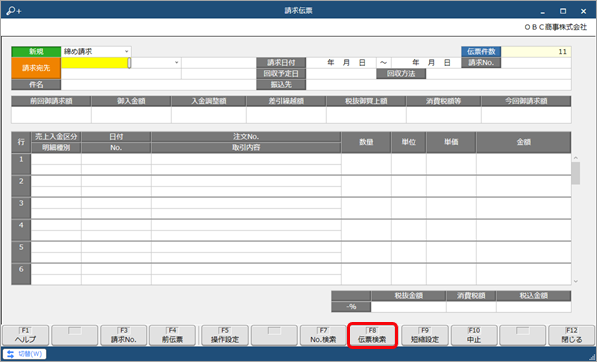Image resolution: width=597 pixels, height=362 pixels.
Task: Click the 金額 column header
Action: point(524,142)
